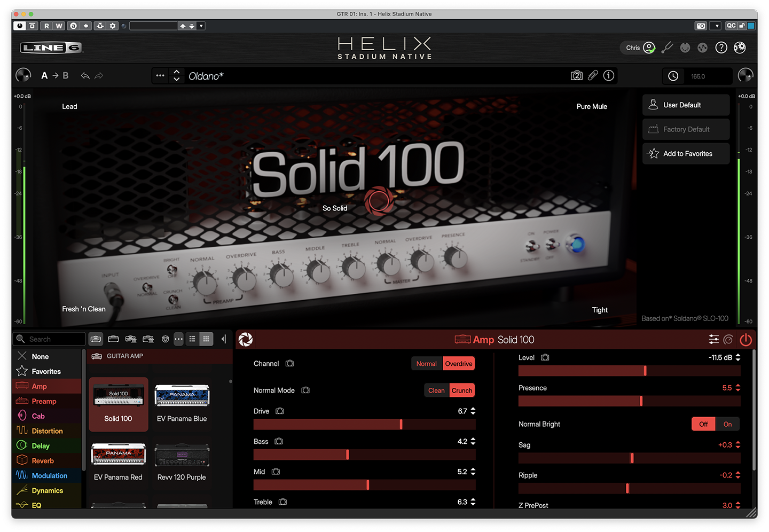This screenshot has width=769, height=532.
Task: Select the Cab category
Action: click(47, 416)
